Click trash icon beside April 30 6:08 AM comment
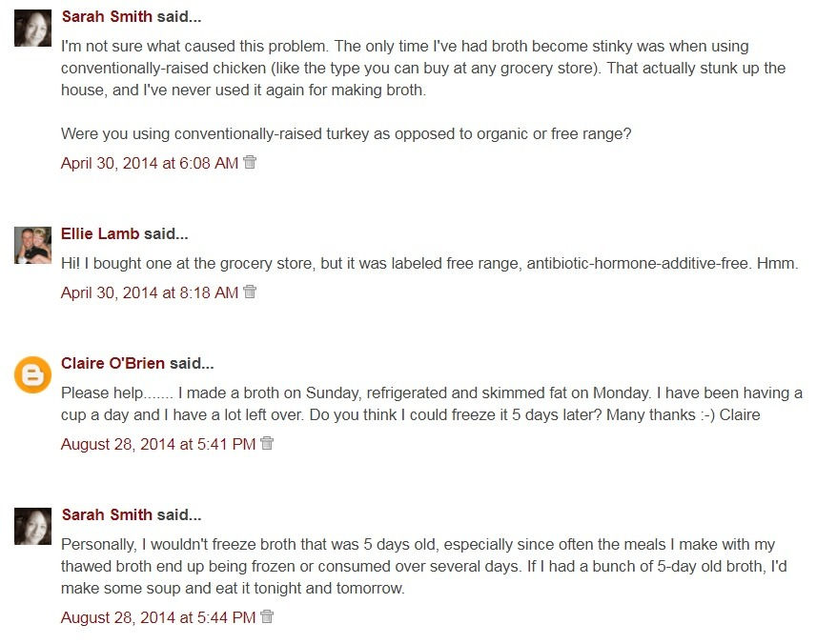Viewport: 837px width, 644px height. coord(250,162)
